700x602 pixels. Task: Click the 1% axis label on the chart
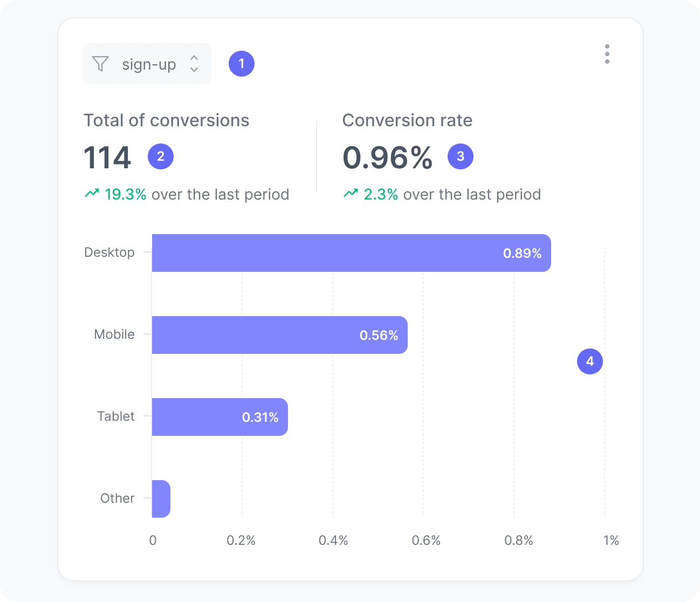pyautogui.click(x=612, y=540)
